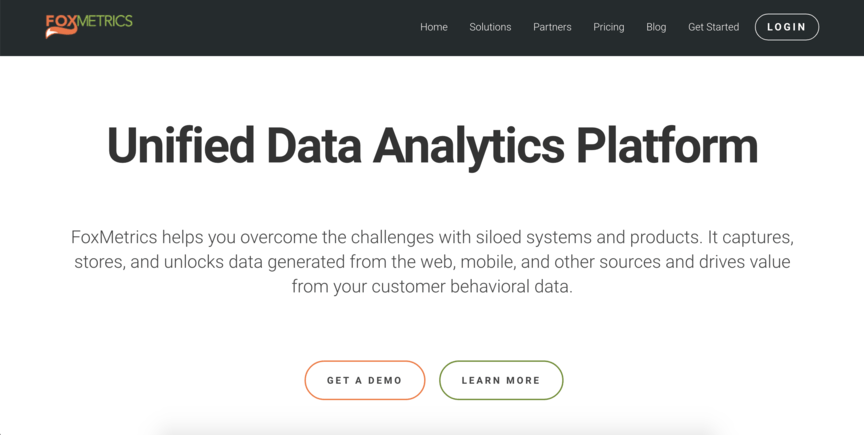The height and width of the screenshot is (435, 864).
Task: Navigate to the Pricing page
Action: [x=608, y=27]
